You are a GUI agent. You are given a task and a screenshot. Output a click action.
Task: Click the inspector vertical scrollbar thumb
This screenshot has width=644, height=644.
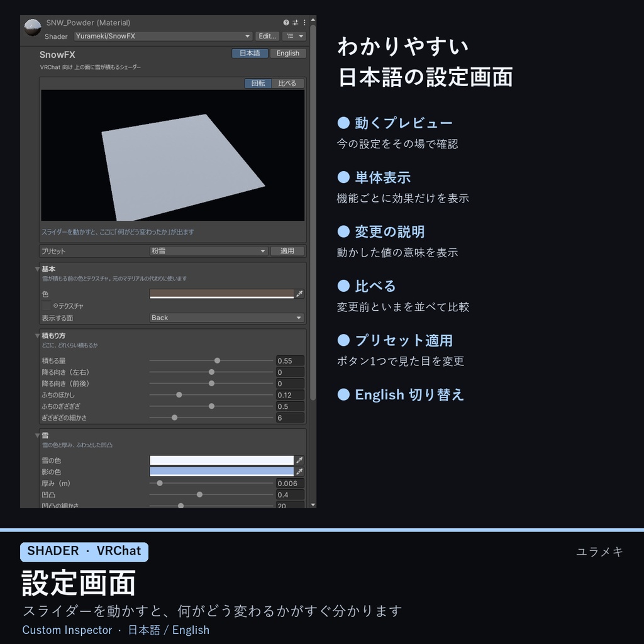313,212
